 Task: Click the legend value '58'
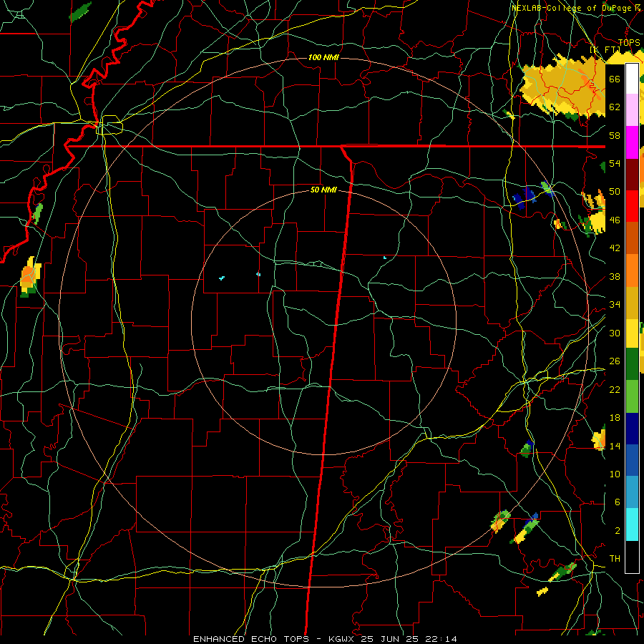tap(615, 135)
